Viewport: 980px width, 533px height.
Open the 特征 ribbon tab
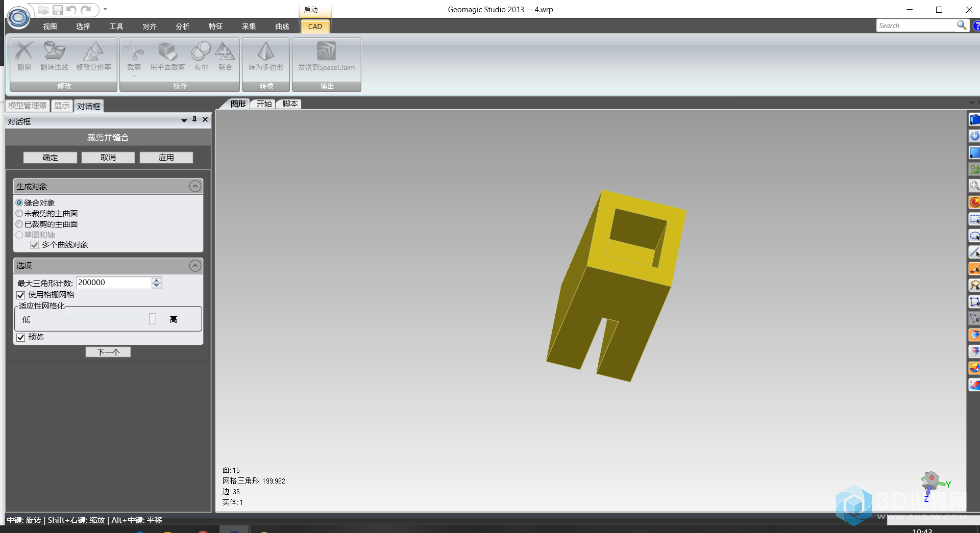tap(216, 27)
